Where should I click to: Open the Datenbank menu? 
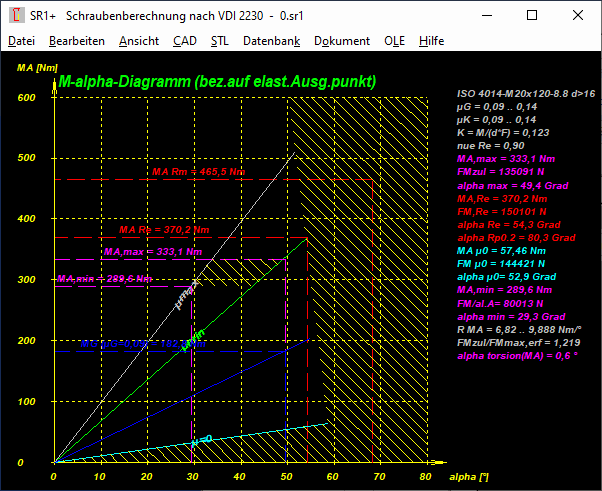[271, 41]
